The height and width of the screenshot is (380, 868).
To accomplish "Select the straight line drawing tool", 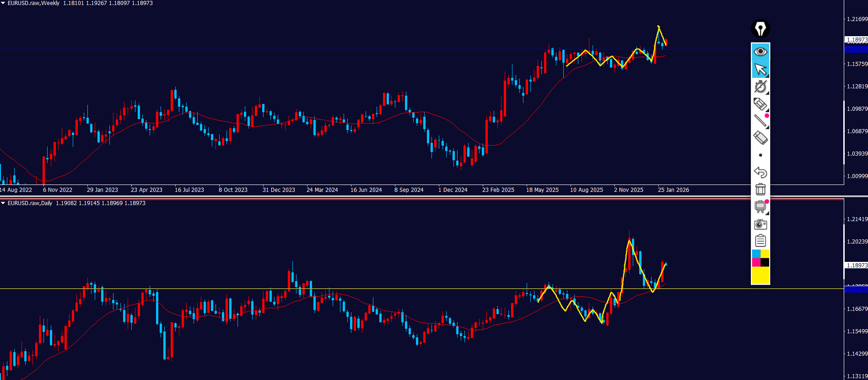I will (760, 120).
